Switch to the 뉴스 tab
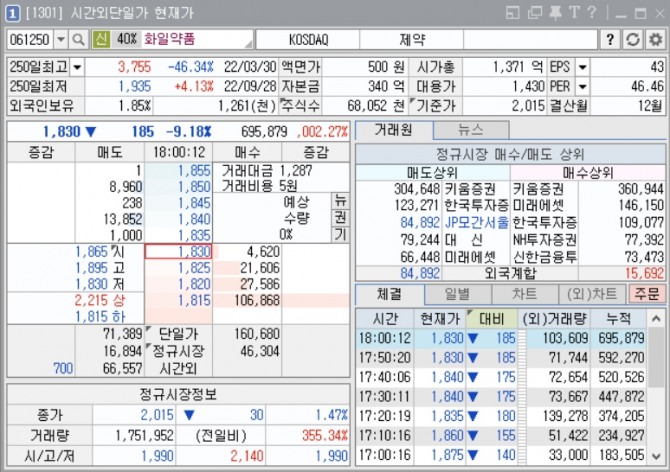The height and width of the screenshot is (472, 670). click(x=470, y=130)
